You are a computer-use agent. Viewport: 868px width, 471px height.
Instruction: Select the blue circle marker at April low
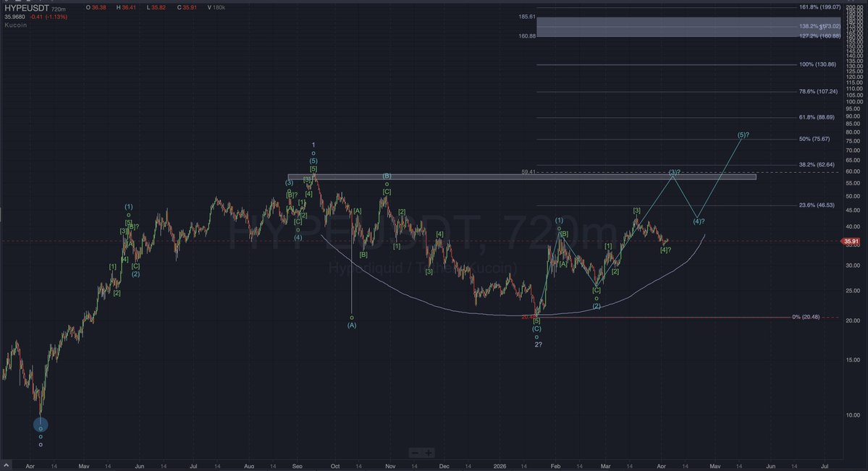click(41, 425)
